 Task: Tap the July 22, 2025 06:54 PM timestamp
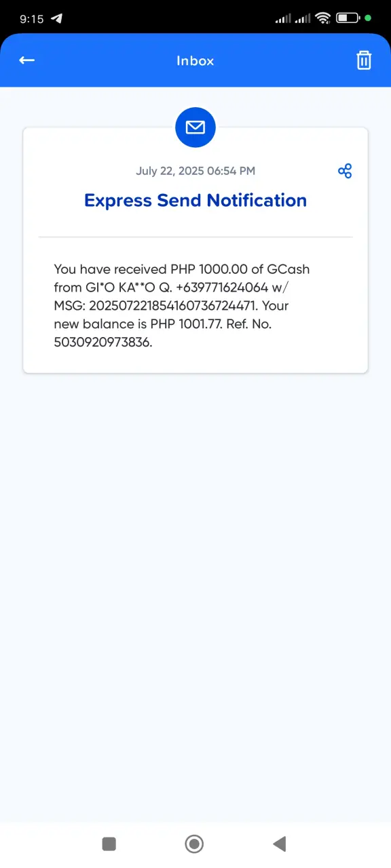[x=195, y=171]
